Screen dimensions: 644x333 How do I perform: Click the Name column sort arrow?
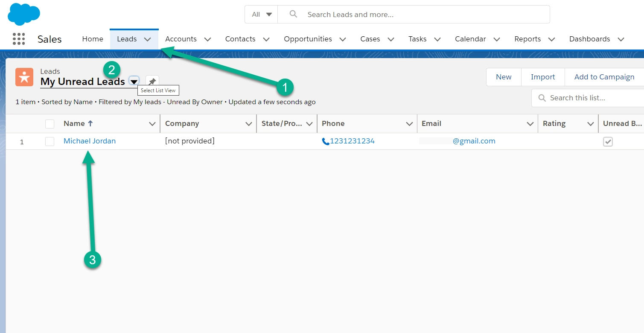(x=90, y=123)
